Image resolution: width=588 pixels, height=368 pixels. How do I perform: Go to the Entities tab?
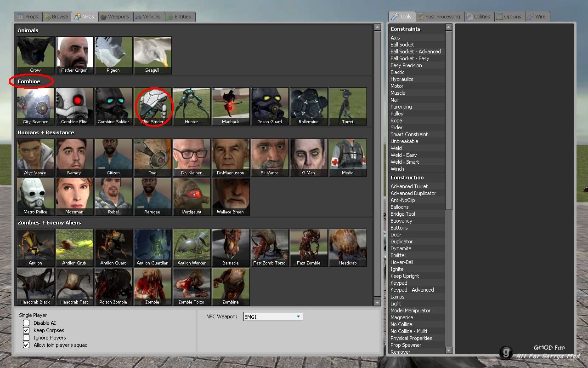click(180, 17)
